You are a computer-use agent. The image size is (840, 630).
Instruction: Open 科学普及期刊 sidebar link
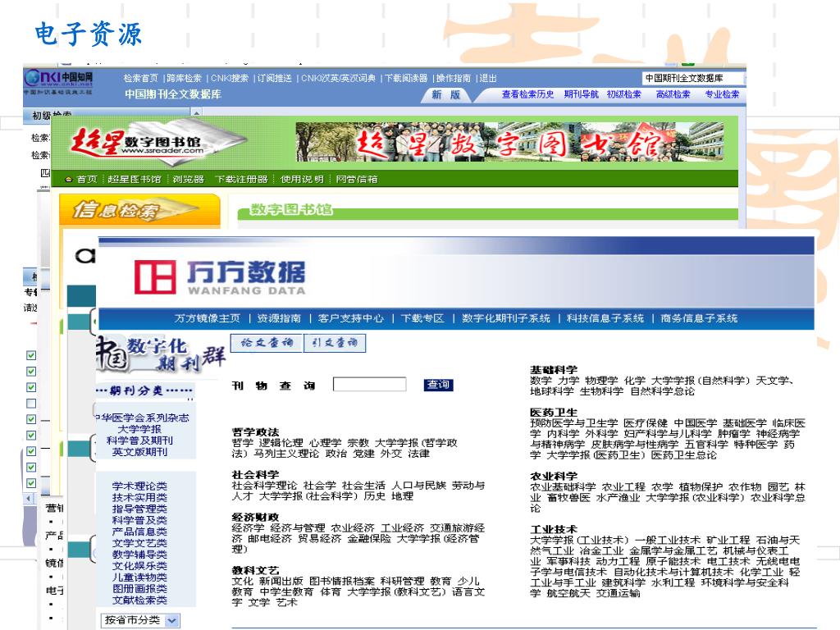(x=139, y=441)
